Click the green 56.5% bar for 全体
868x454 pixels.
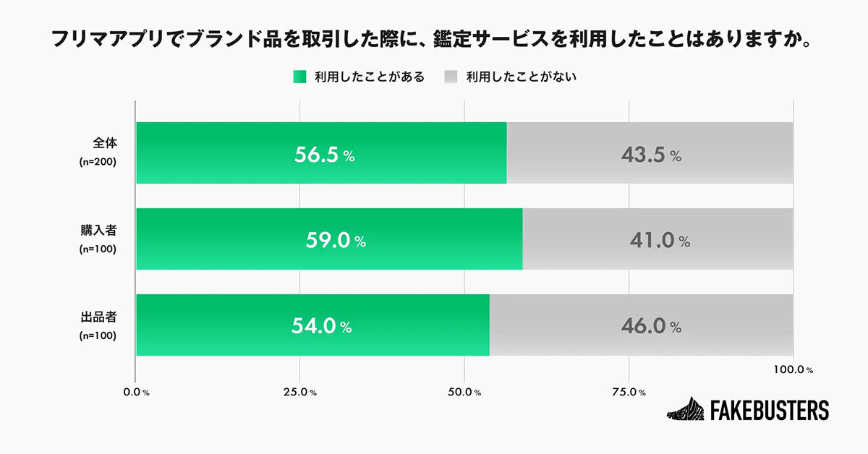click(321, 153)
